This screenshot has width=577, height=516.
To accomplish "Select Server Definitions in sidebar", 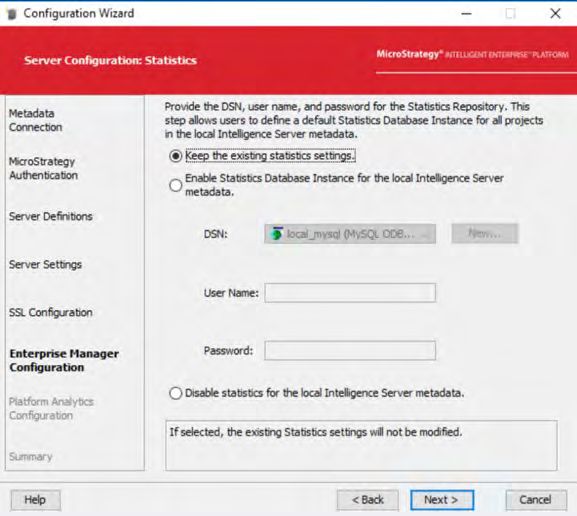I will pos(50,216).
